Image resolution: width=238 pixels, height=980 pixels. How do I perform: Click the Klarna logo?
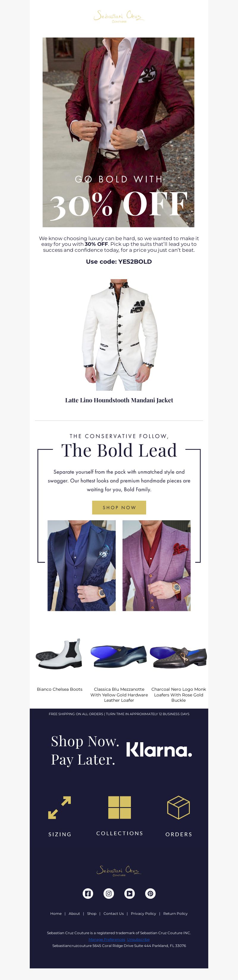[x=159, y=750]
